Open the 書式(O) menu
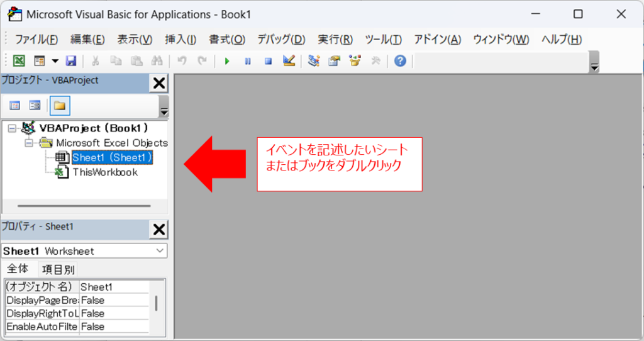 pyautogui.click(x=227, y=40)
